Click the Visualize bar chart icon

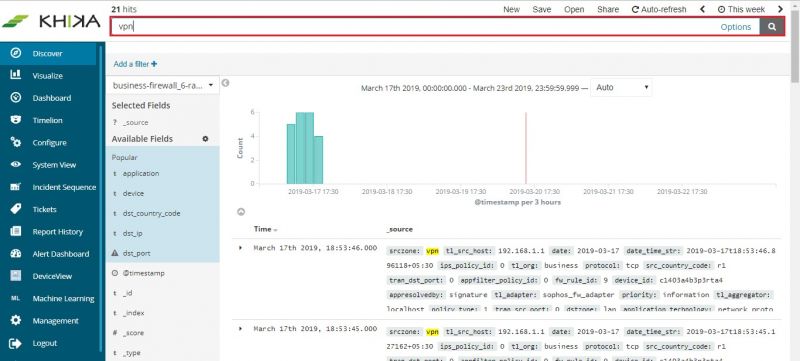16,75
